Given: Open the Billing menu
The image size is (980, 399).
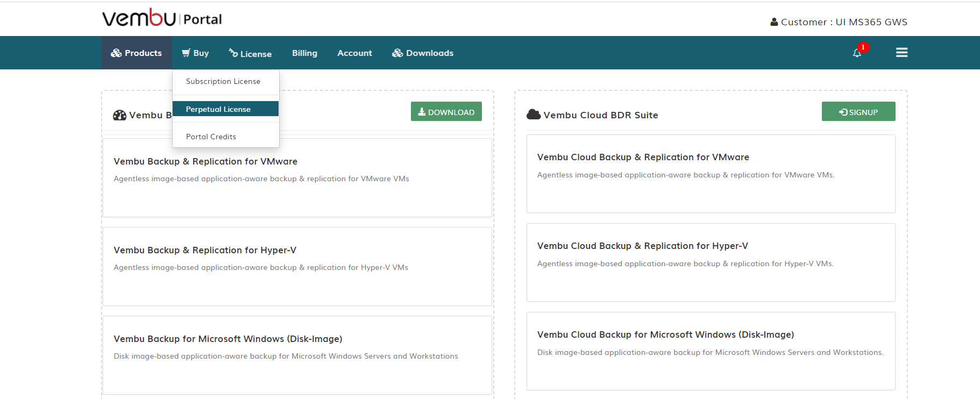Looking at the screenshot, I should click(x=304, y=53).
